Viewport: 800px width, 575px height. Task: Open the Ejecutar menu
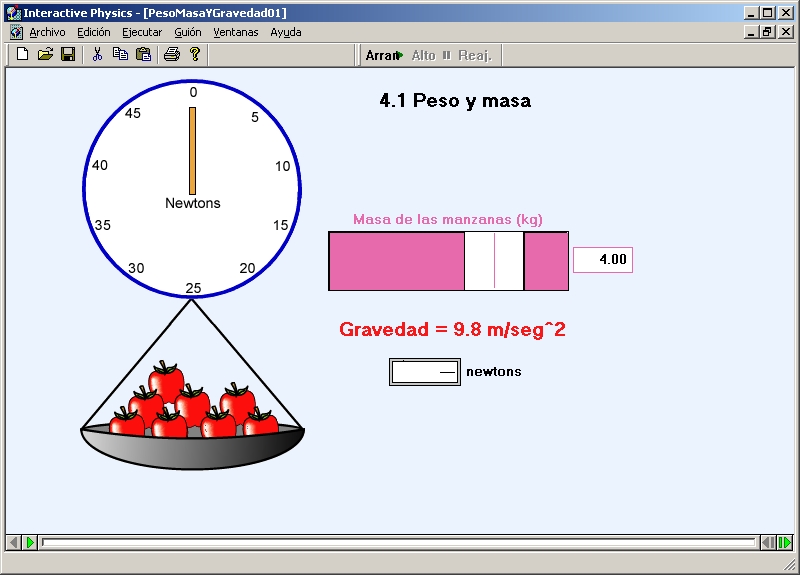pos(142,32)
